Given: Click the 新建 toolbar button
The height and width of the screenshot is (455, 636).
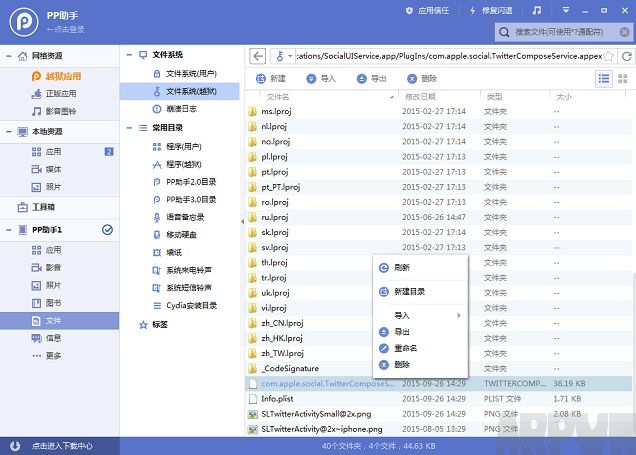Looking at the screenshot, I should (x=271, y=79).
